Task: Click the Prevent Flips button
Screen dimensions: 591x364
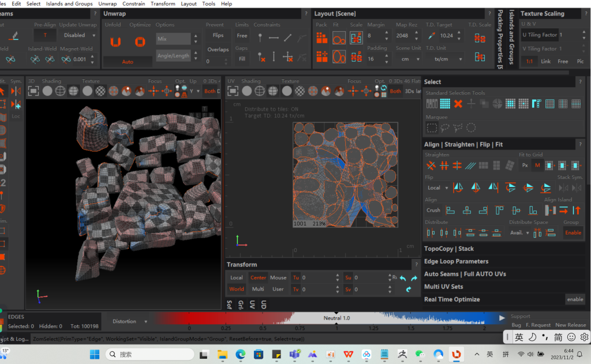Action: coord(218,35)
